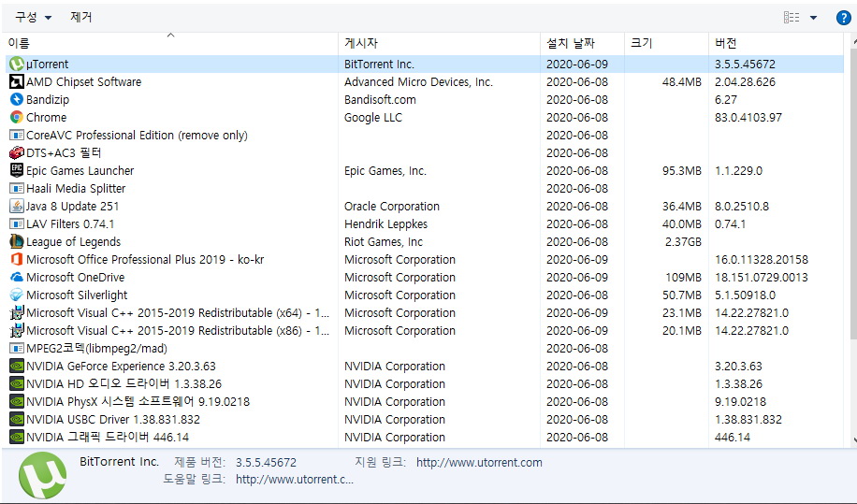
Task: Open the help question mark icon
Action: [x=844, y=18]
